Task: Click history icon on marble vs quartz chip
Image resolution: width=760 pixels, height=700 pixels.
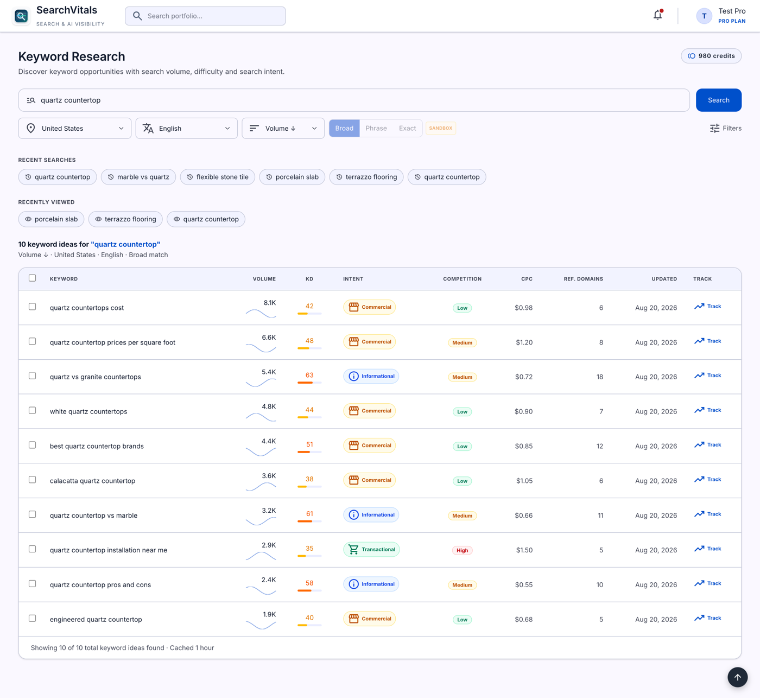Action: point(111,177)
